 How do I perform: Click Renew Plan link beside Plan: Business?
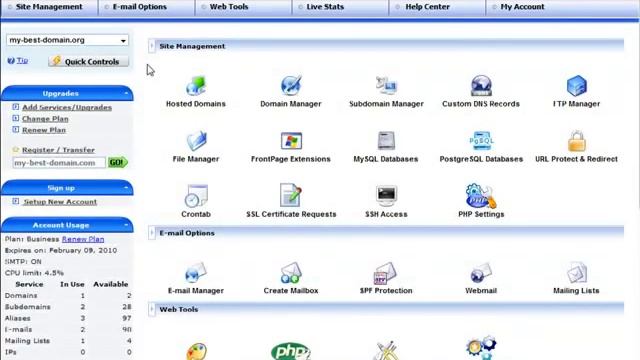[x=83, y=239]
